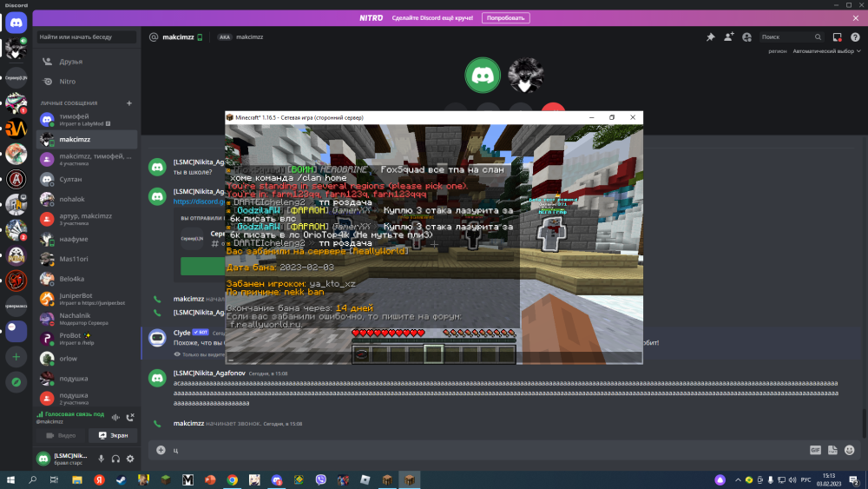868x489 pixels.
Task: Open Windows notification center icon
Action: (x=853, y=479)
